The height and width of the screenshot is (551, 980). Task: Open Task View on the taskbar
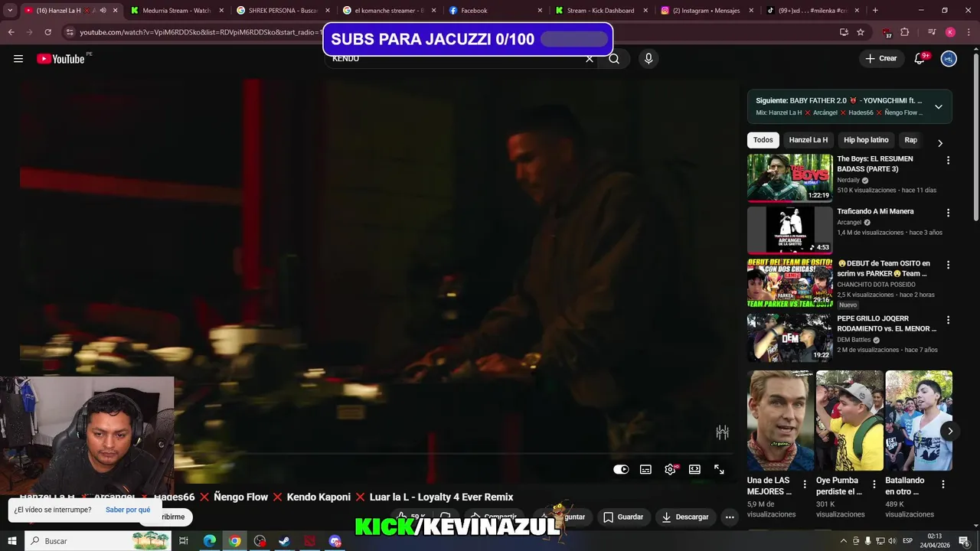(184, 541)
